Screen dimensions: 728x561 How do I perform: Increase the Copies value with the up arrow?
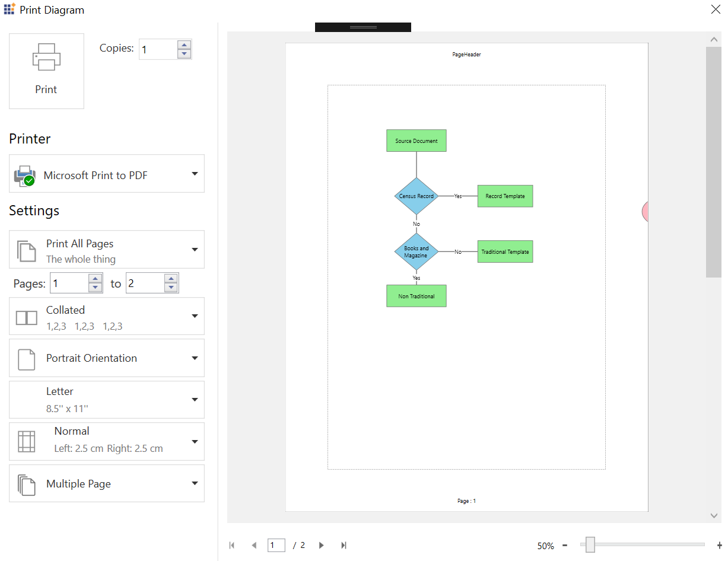point(185,45)
